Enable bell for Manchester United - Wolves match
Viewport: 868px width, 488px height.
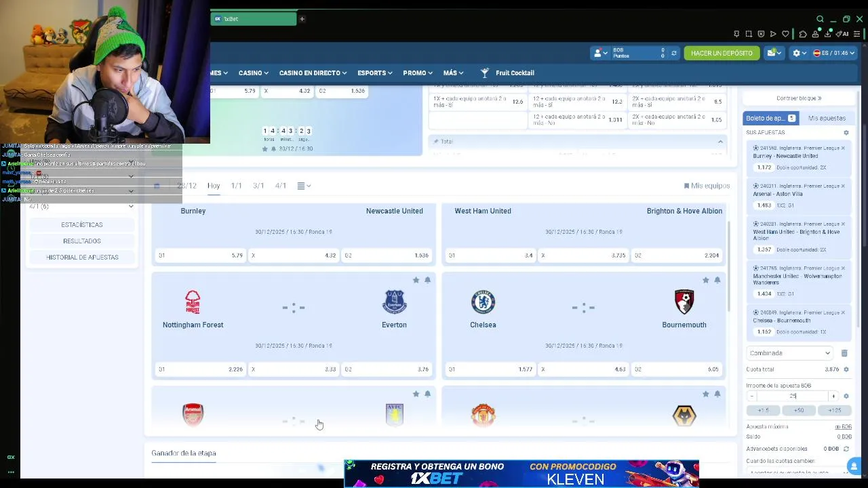pyautogui.click(x=717, y=394)
